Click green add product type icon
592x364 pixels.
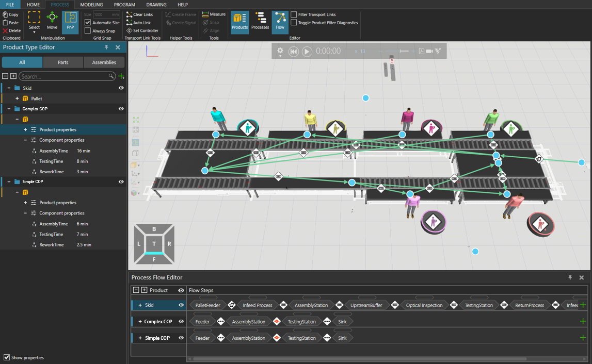click(121, 76)
